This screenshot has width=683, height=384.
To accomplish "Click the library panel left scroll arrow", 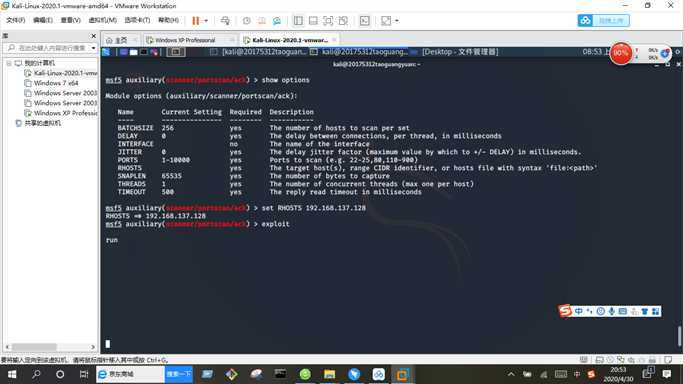I will click(7, 347).
